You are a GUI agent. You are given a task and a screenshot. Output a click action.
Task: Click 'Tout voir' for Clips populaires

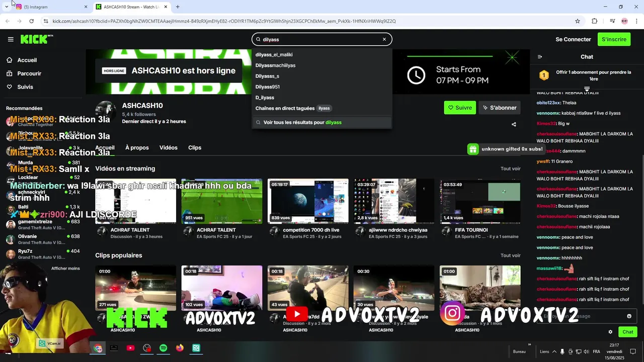(x=510, y=255)
